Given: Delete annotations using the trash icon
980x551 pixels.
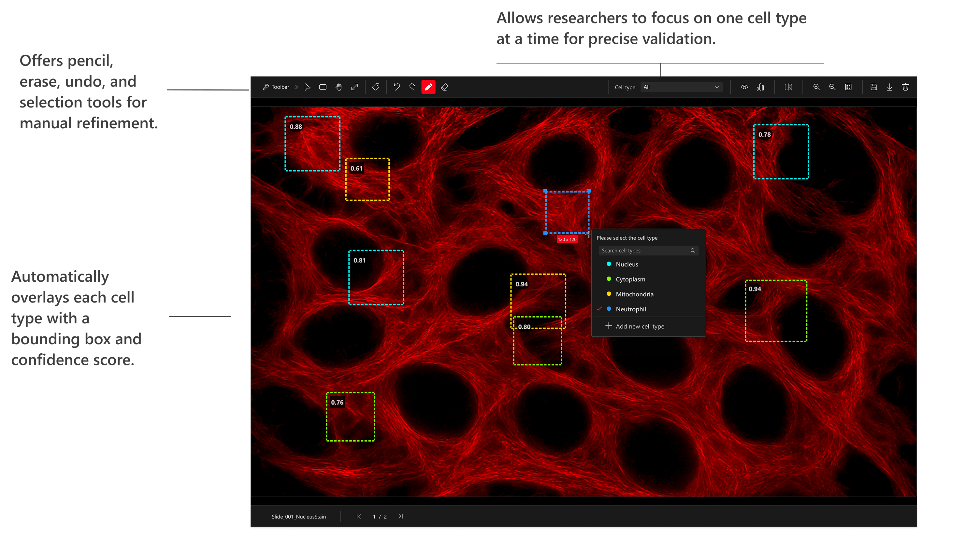Looking at the screenshot, I should coord(906,87).
